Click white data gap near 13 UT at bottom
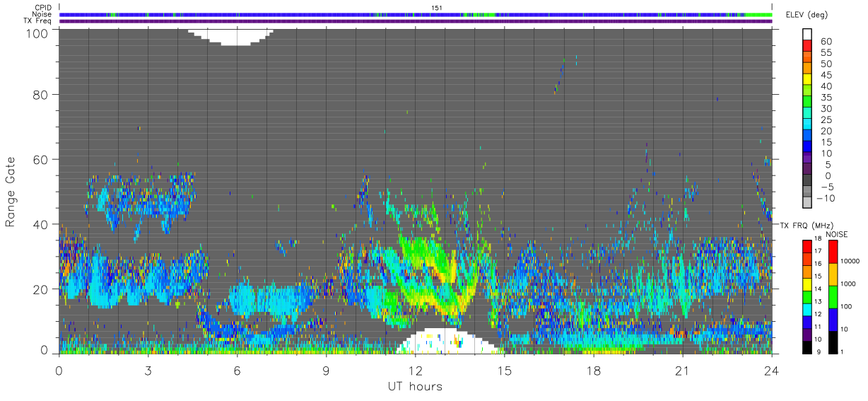Viewport: 868px width, 401px height. [451, 342]
